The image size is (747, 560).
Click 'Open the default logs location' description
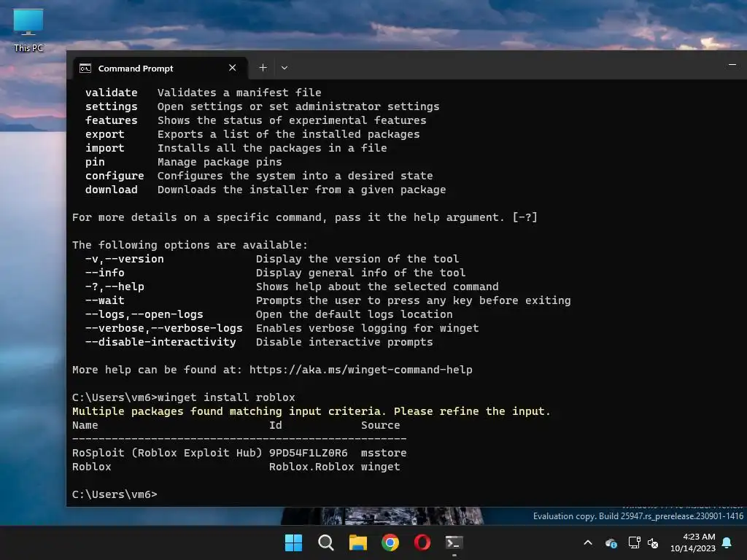click(354, 314)
